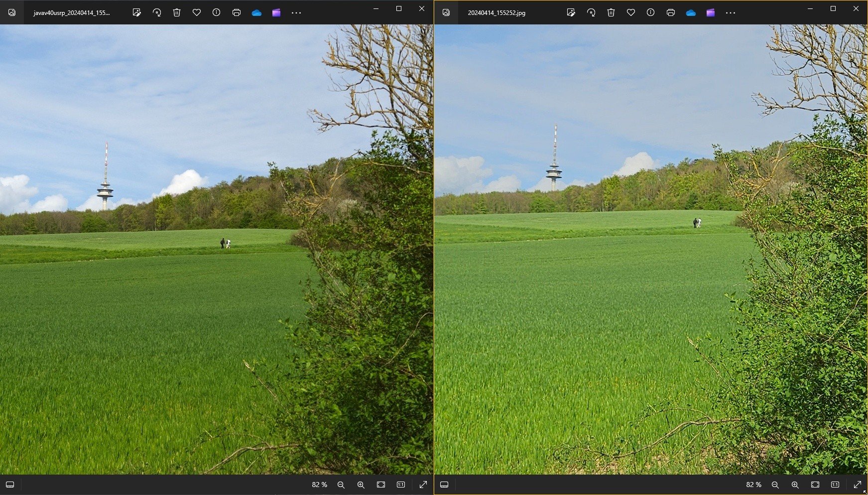
Task: Click the 82 % zoom level in right window
Action: click(x=753, y=485)
